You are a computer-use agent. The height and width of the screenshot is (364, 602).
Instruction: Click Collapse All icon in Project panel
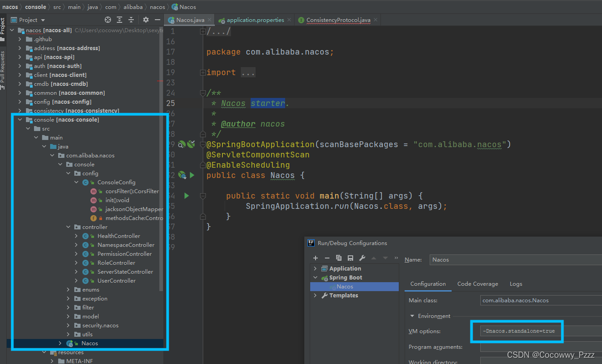pyautogui.click(x=131, y=20)
